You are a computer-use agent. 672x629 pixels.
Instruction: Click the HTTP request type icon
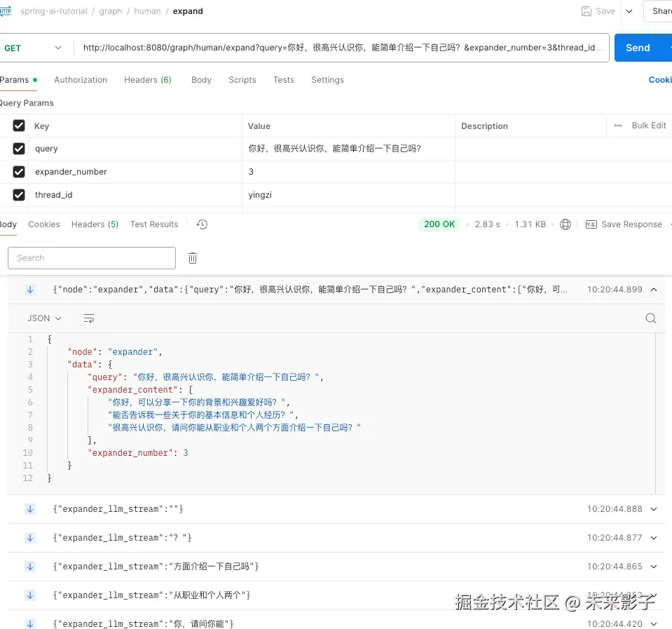(x=6, y=11)
